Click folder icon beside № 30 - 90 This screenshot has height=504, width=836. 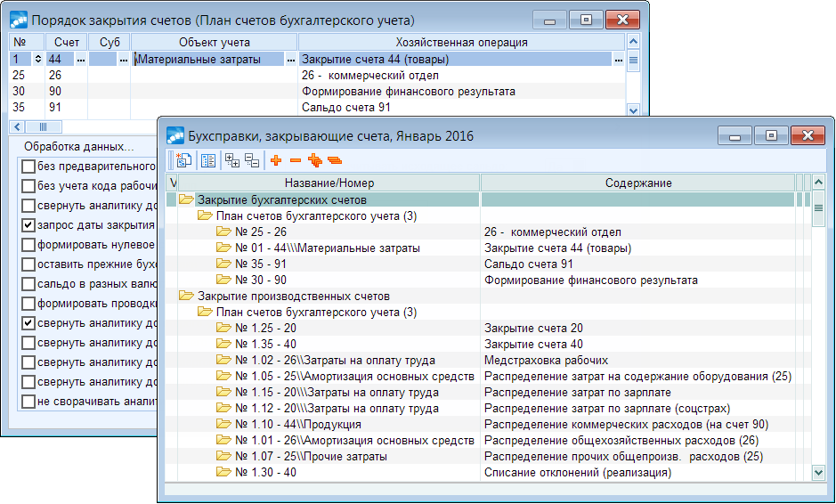point(223,280)
